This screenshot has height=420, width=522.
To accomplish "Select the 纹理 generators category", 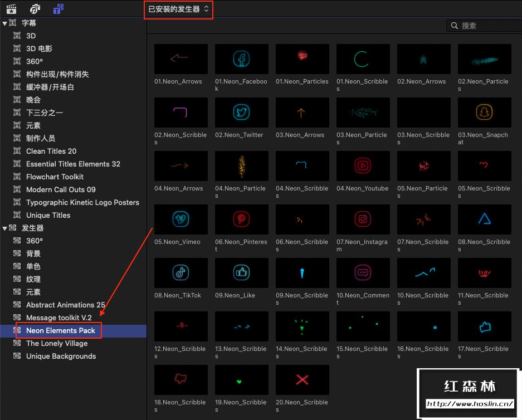I will point(73,279).
